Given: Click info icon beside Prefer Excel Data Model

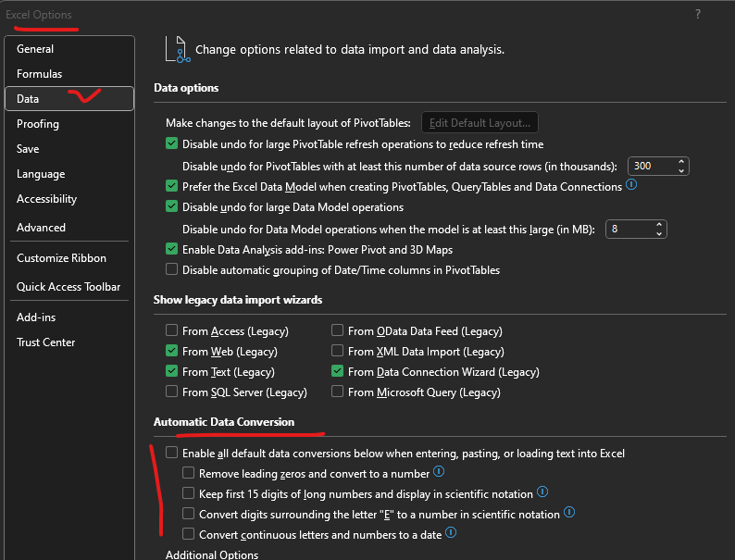Looking at the screenshot, I should click(x=631, y=185).
